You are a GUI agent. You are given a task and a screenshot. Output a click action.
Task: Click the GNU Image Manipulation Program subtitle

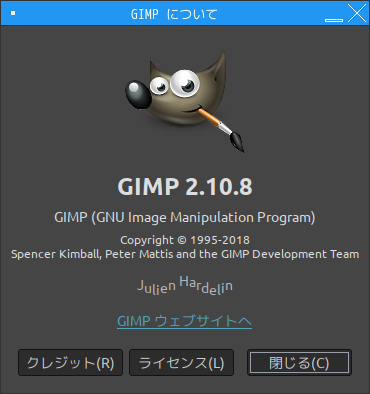185,218
